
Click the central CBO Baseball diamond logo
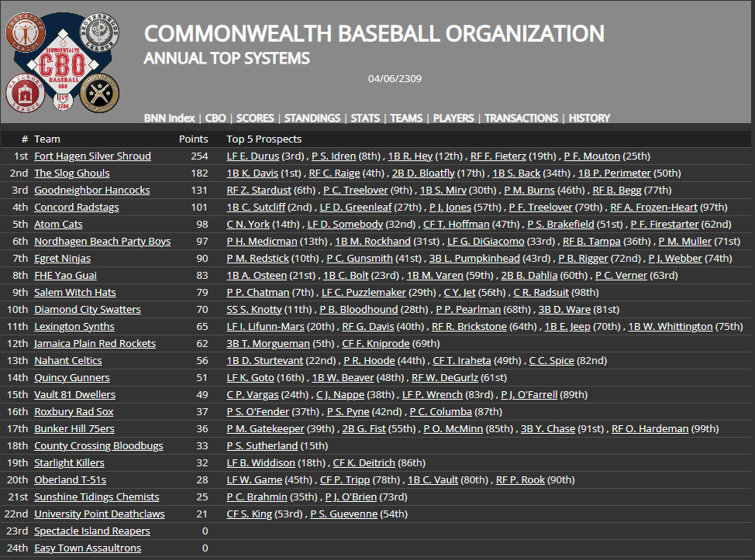pyautogui.click(x=63, y=60)
